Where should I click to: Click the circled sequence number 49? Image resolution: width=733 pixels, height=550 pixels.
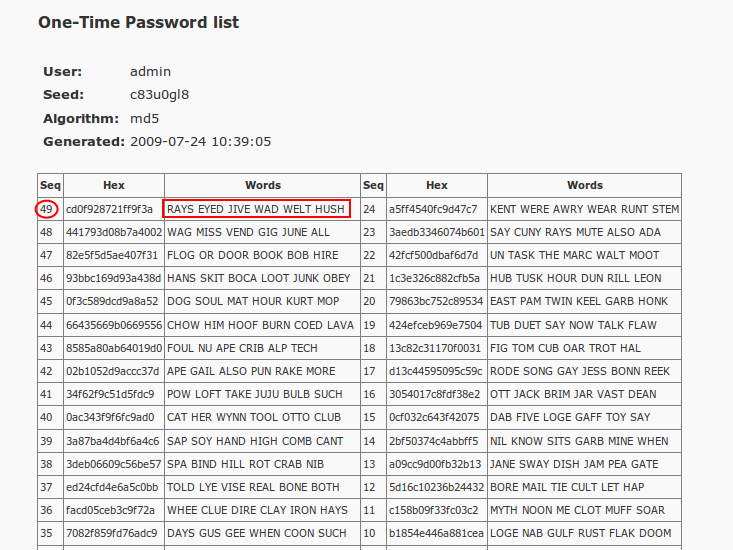coord(46,209)
